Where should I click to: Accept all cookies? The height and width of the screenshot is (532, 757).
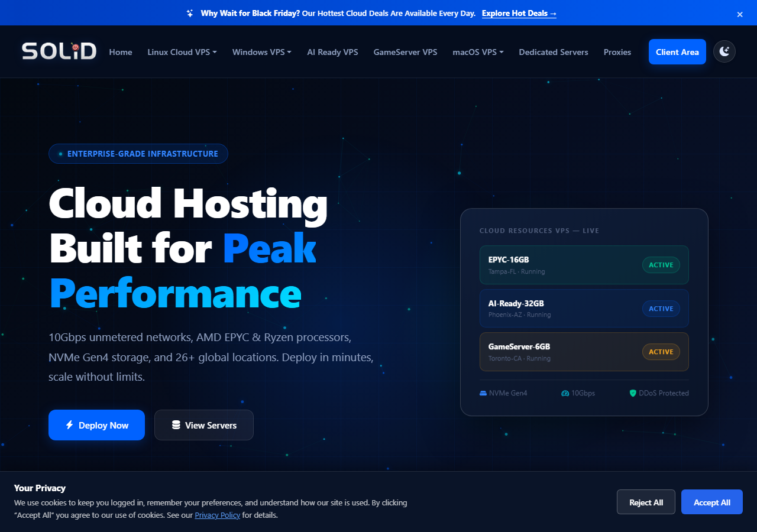(712, 502)
